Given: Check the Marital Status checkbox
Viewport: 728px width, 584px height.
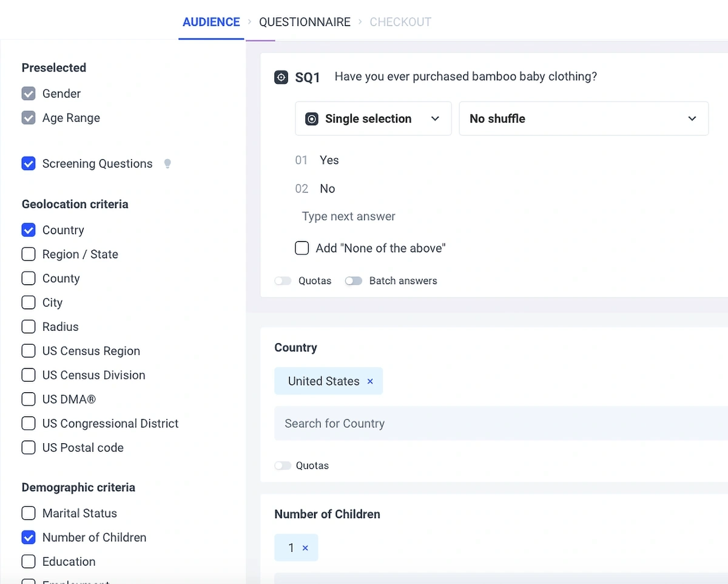Looking at the screenshot, I should point(29,514).
